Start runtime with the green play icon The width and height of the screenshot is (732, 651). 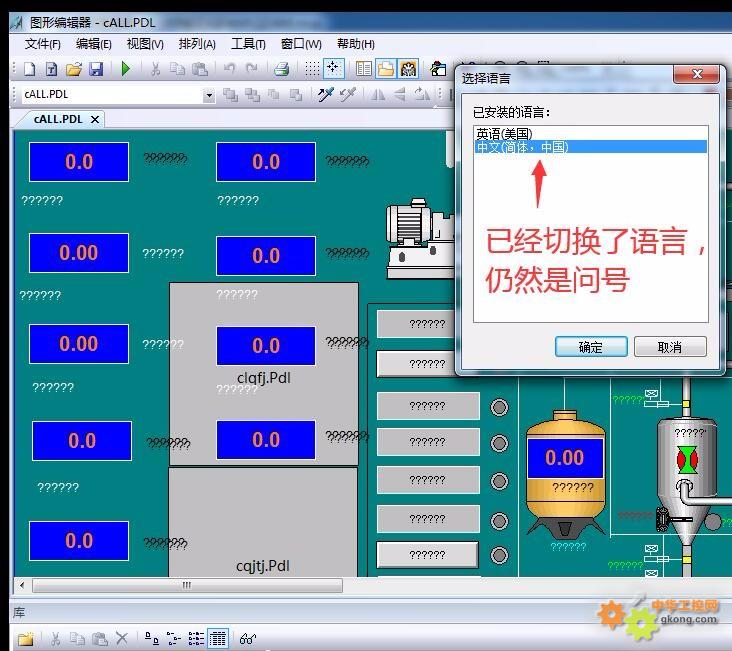[126, 69]
